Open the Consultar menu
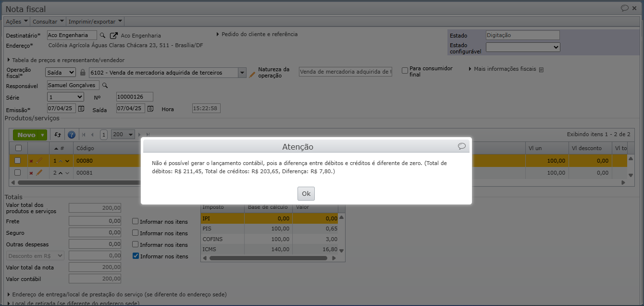The width and height of the screenshot is (644, 306). [x=49, y=22]
